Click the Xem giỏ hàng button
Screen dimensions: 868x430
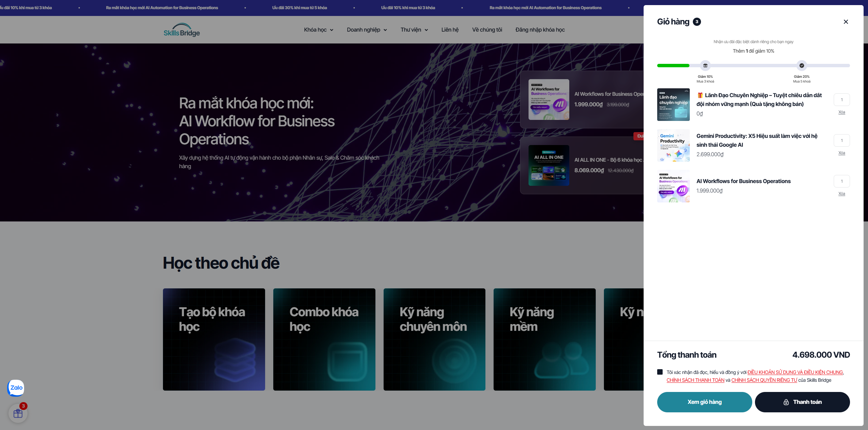tap(704, 402)
